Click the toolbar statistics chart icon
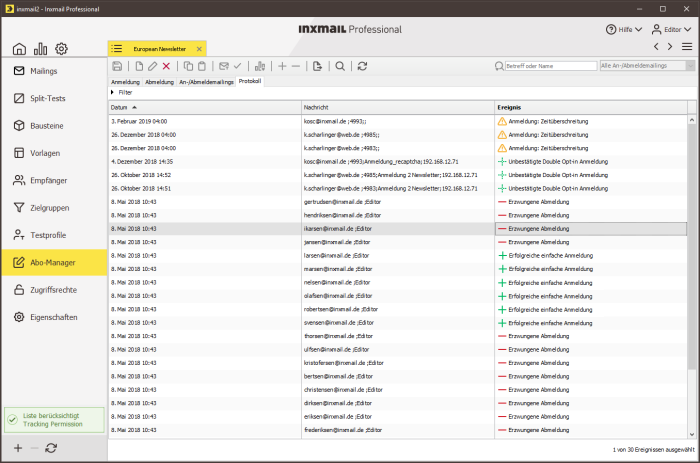 260,66
